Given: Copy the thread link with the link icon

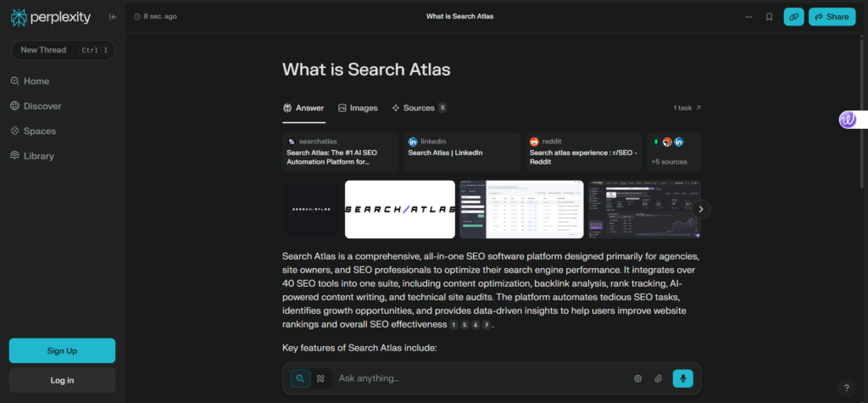Looking at the screenshot, I should [x=793, y=17].
